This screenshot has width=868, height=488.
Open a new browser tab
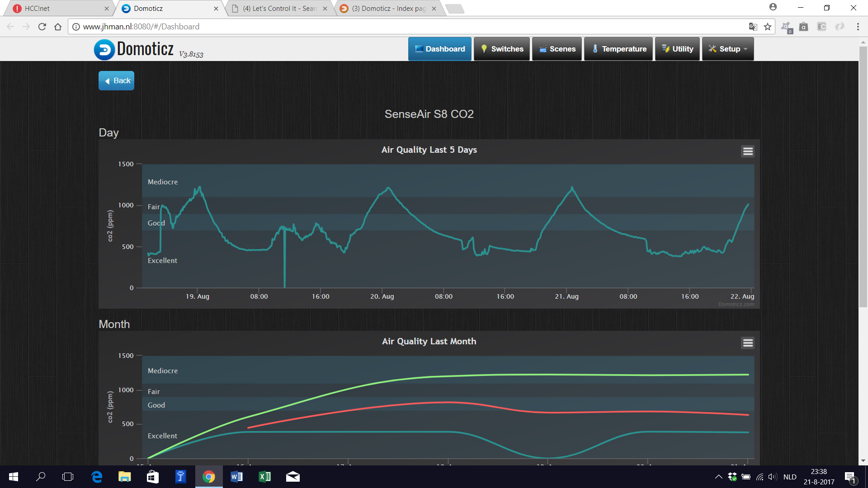[454, 9]
